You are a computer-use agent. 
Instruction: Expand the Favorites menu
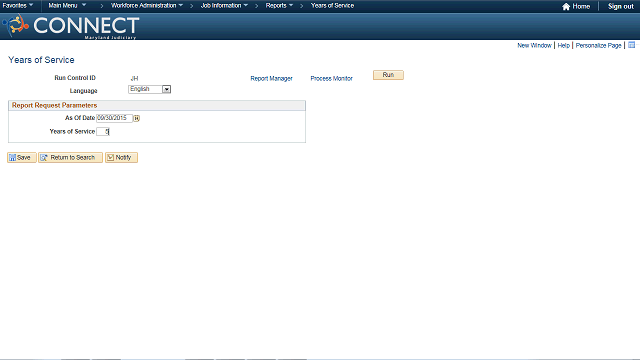pyautogui.click(x=18, y=6)
